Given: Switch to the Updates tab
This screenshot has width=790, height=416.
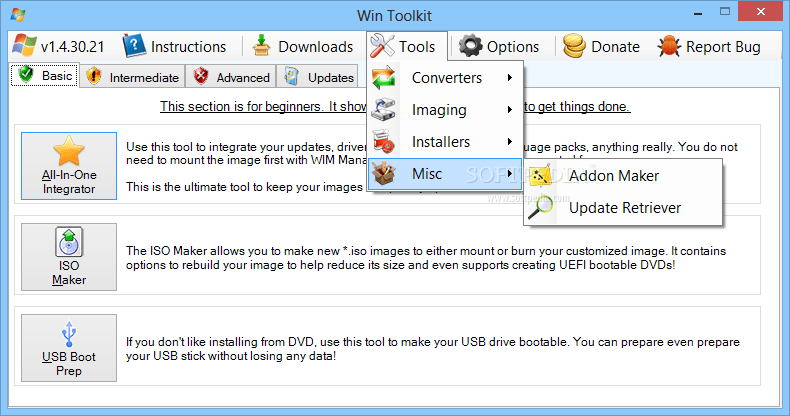Looking at the screenshot, I should (317, 77).
